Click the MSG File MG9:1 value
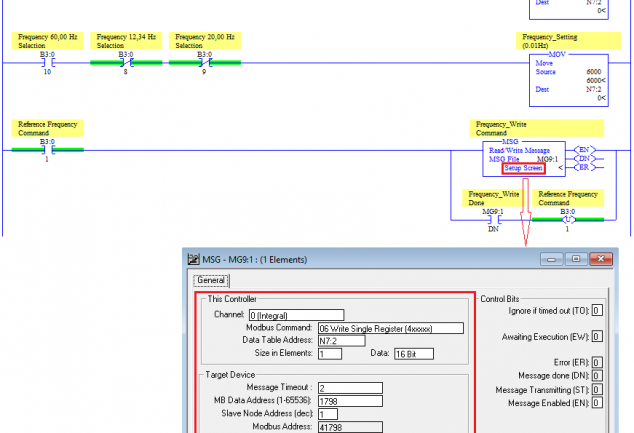This screenshot has height=433, width=634. [x=547, y=159]
